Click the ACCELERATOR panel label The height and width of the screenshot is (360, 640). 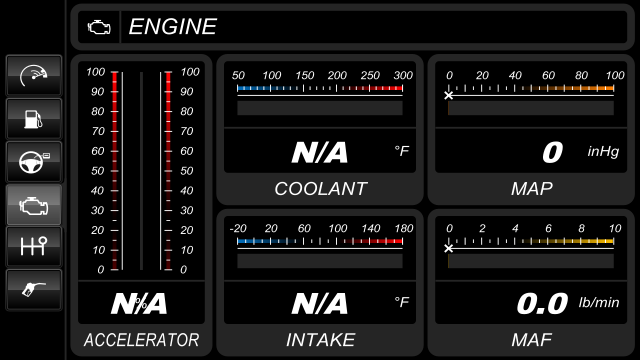[141, 340]
